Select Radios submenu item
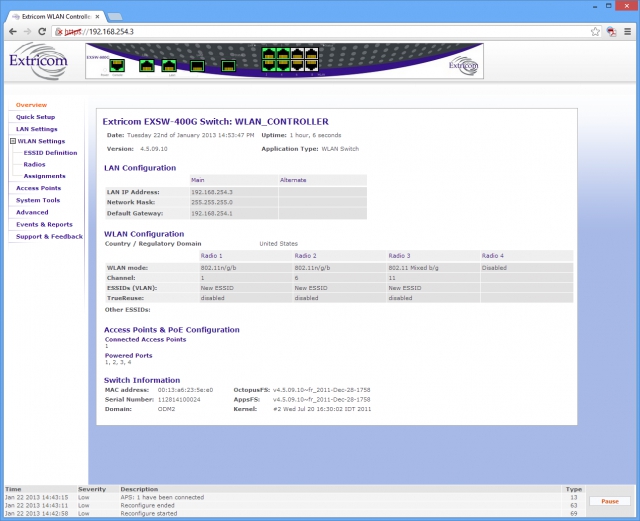640x521 pixels. (x=34, y=164)
